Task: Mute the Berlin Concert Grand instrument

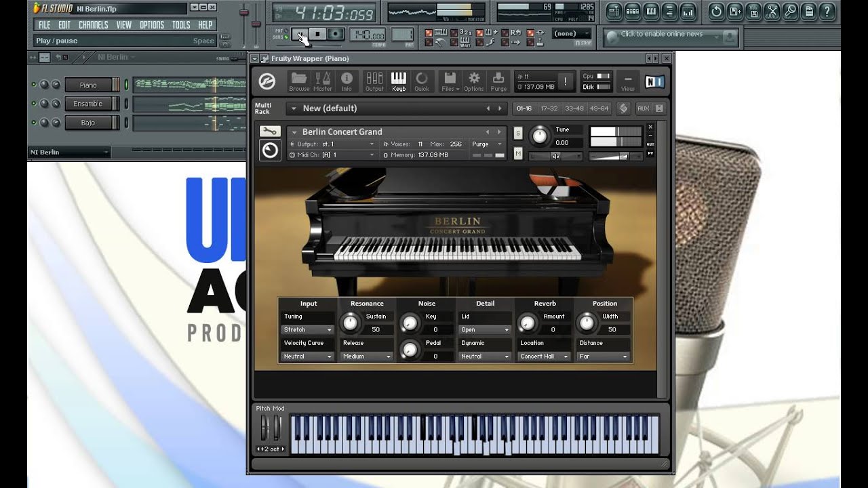Action: click(x=518, y=154)
